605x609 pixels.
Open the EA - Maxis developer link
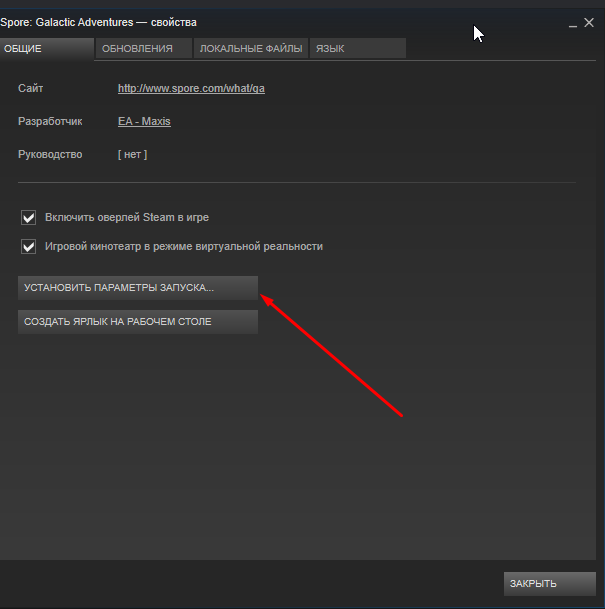click(144, 122)
